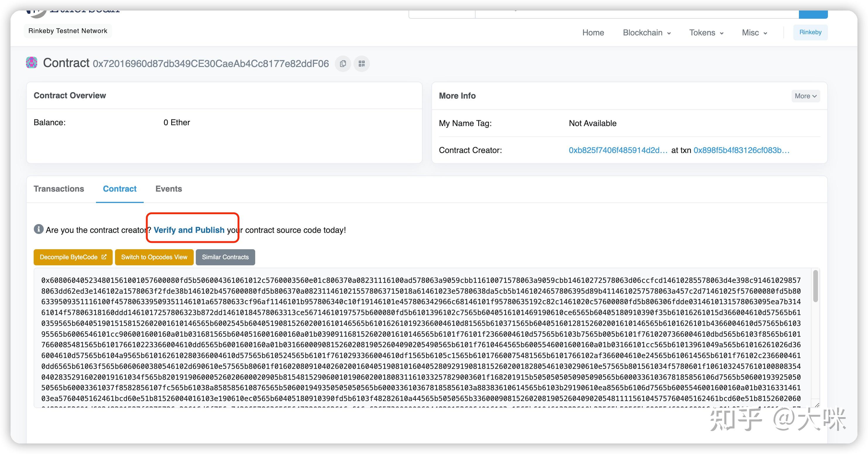
Task: Switch to Opcodes View
Action: point(154,257)
